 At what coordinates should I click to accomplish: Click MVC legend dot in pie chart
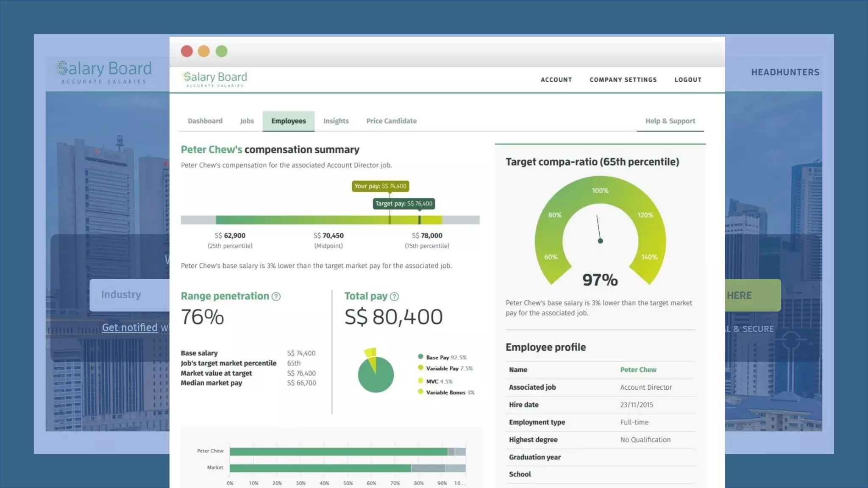(420, 381)
